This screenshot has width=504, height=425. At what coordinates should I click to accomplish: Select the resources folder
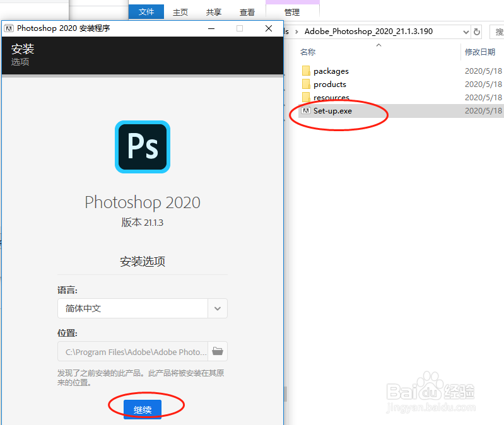[x=331, y=97]
